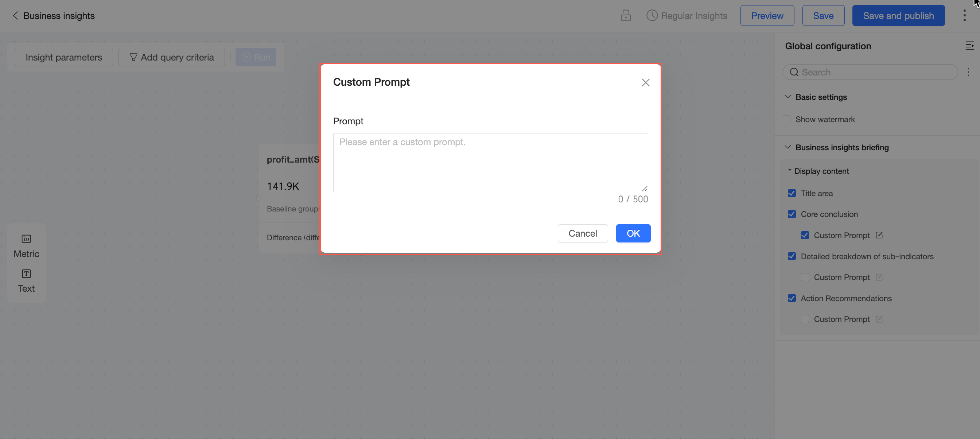Click the lock icon in header
Image resolution: width=980 pixels, height=439 pixels.
(625, 16)
